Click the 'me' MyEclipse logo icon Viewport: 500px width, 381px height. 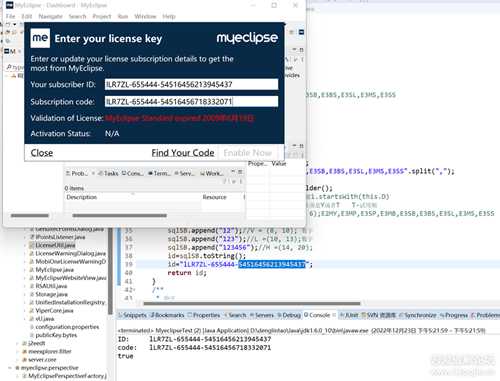coord(40,38)
